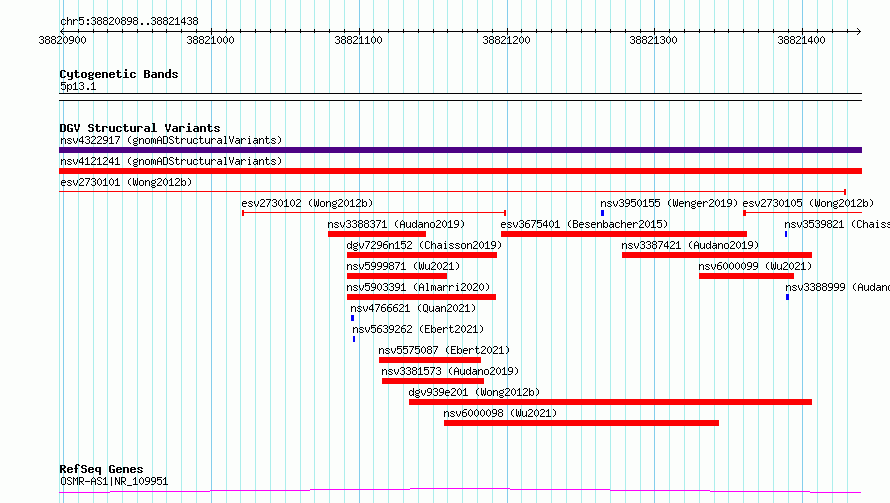Open esv3675401 (Besenbacher2015) label
890x503 pixels.
[584, 224]
